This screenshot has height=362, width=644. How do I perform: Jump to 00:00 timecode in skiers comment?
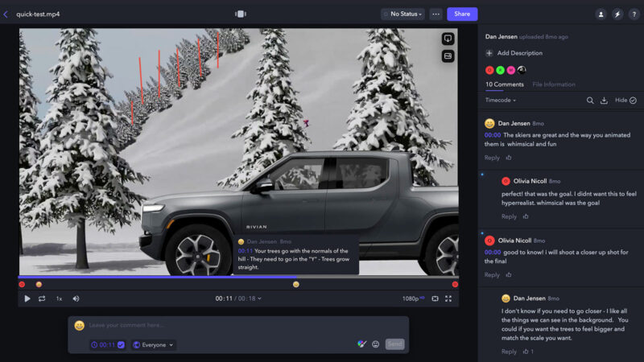point(493,135)
